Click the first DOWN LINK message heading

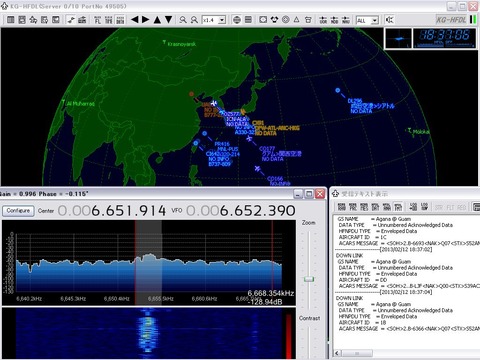tap(349, 255)
